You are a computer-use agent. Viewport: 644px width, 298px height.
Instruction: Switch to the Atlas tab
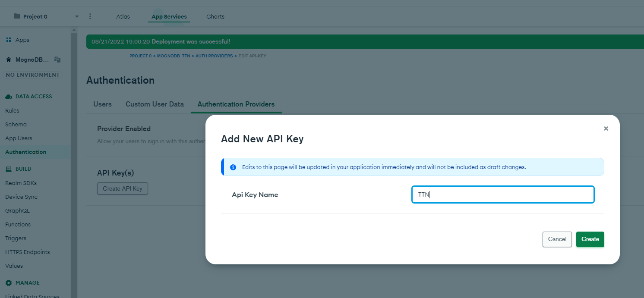pyautogui.click(x=123, y=16)
